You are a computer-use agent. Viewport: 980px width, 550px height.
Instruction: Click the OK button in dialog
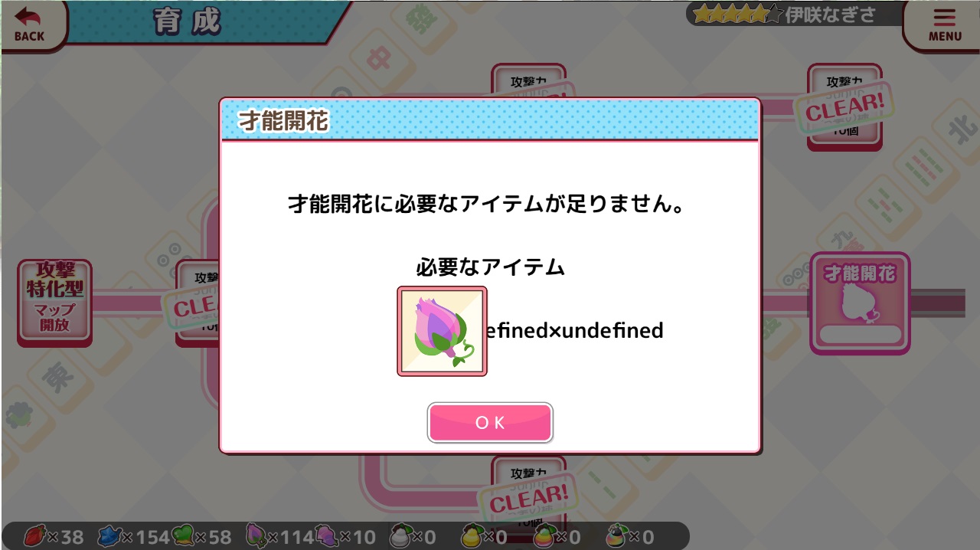(490, 423)
